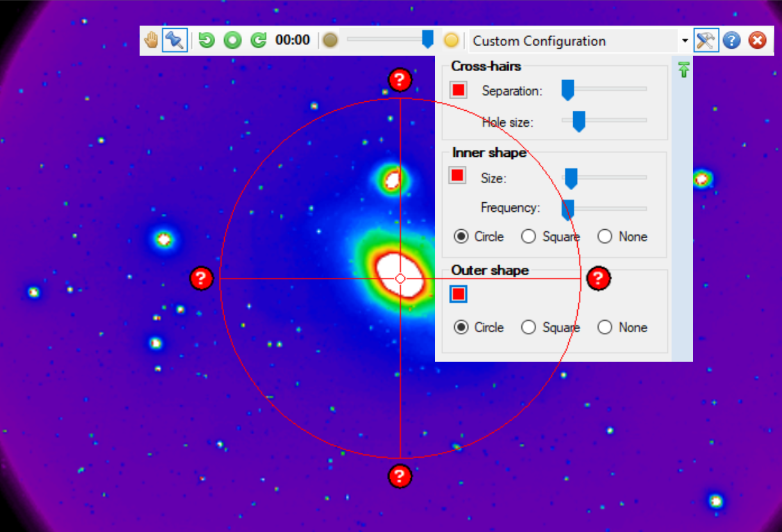Select the hand pan tool
This screenshot has height=532, width=782.
(151, 40)
